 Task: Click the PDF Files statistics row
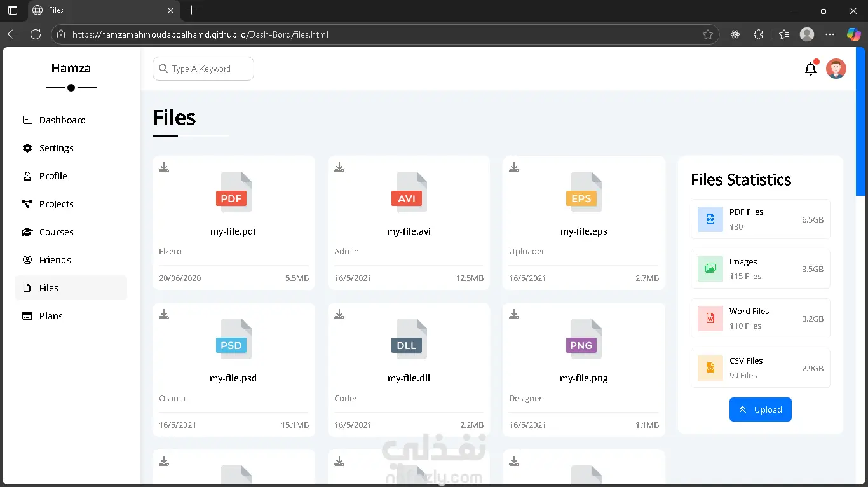click(761, 219)
